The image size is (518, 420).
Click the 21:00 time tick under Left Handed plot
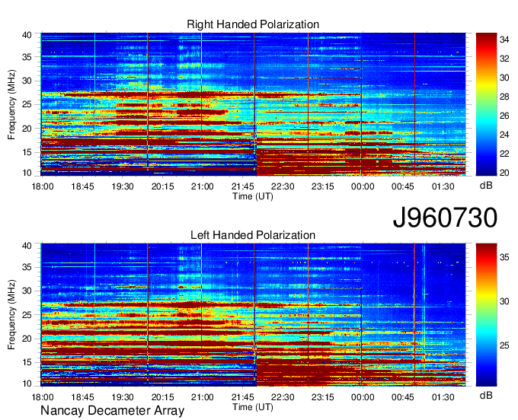(x=203, y=397)
